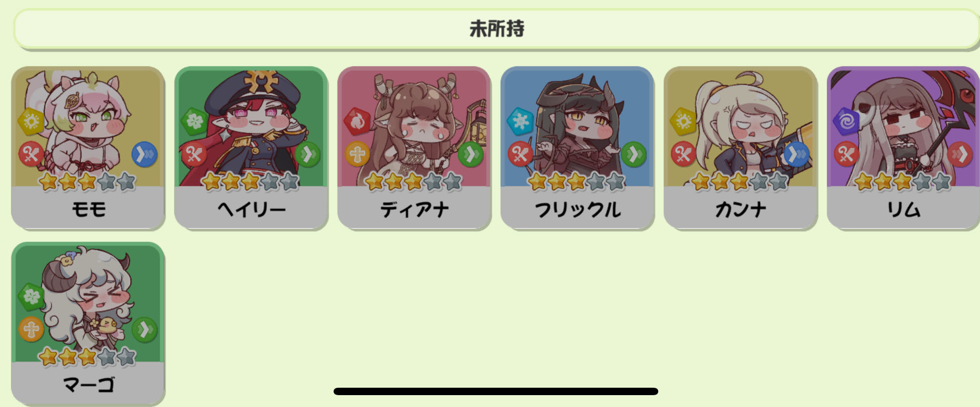Click the フリックル name label

tap(577, 210)
